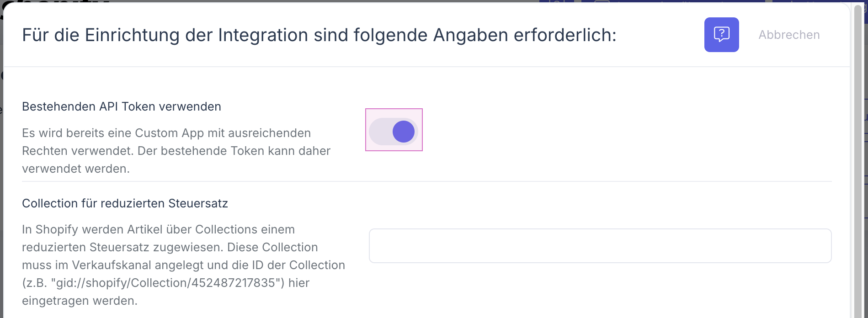Image resolution: width=868 pixels, height=318 pixels.
Task: Click the Custom App description paragraph
Action: (x=176, y=151)
